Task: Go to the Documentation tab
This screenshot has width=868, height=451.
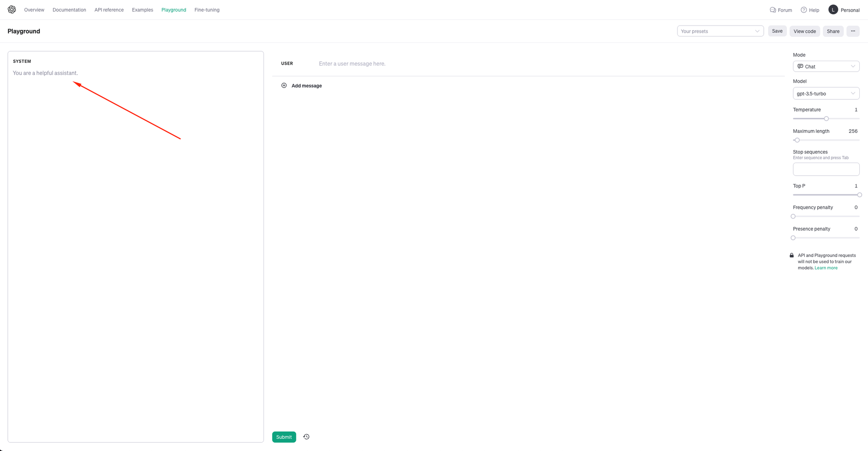Action: tap(69, 10)
